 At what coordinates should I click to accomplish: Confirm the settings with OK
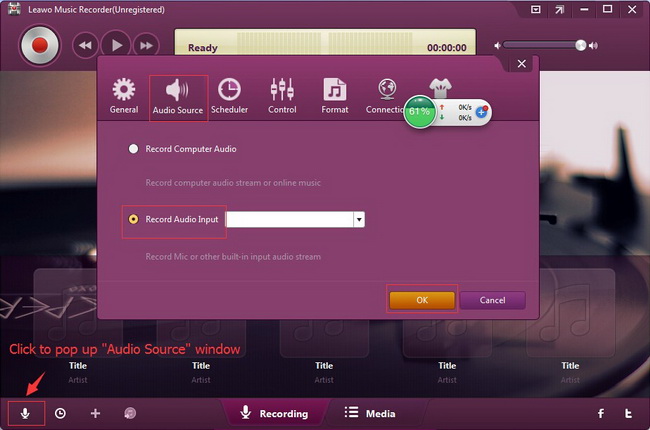coord(422,300)
